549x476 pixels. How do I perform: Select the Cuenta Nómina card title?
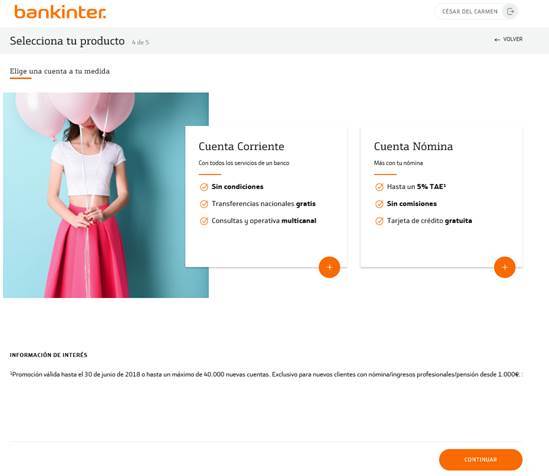413,146
